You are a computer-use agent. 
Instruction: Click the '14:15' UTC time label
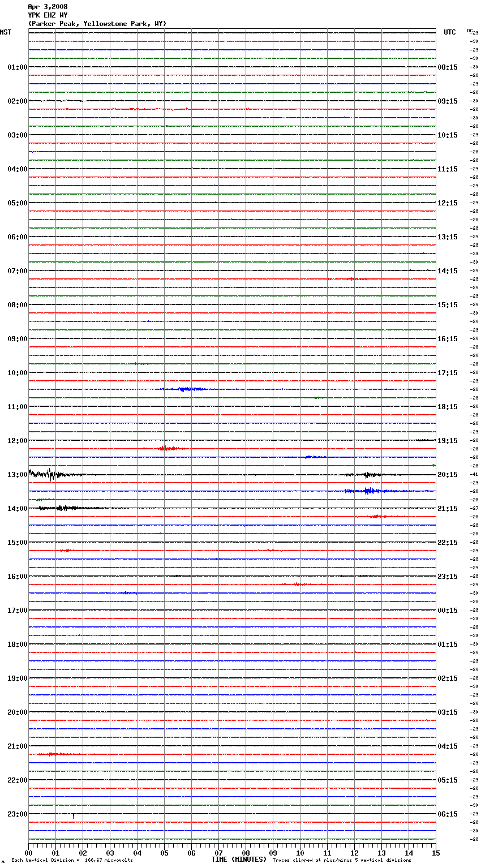click(x=448, y=271)
